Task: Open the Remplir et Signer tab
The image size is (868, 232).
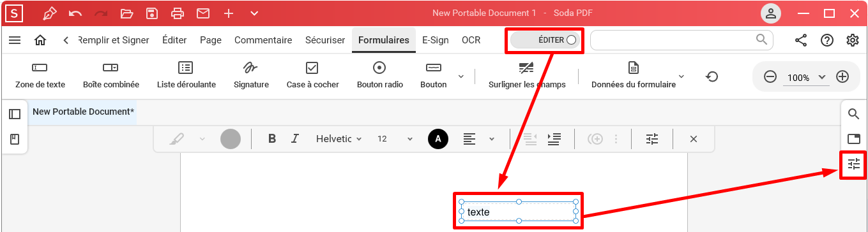Action: pyautogui.click(x=114, y=40)
